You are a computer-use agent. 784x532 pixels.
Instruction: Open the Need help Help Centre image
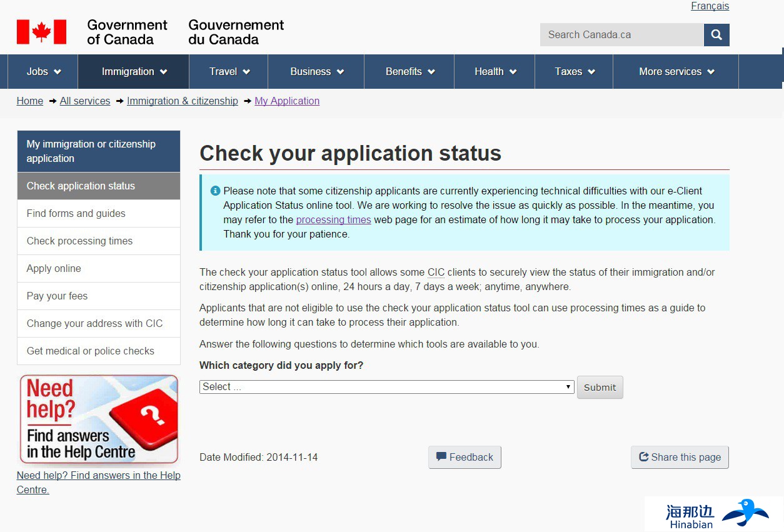point(99,419)
